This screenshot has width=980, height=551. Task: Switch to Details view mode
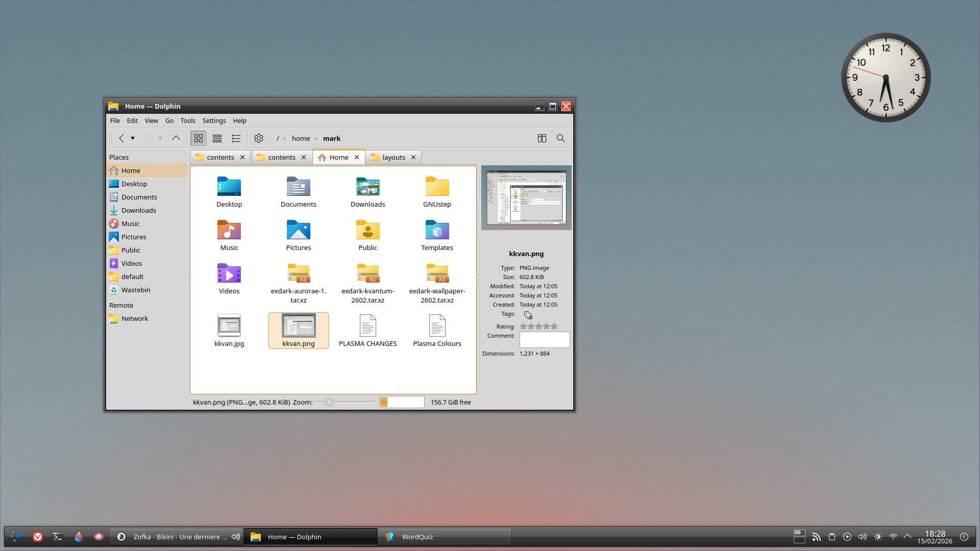(x=236, y=138)
